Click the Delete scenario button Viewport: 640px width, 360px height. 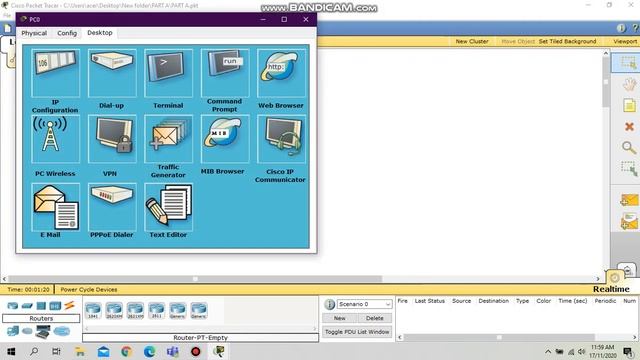[x=374, y=318]
